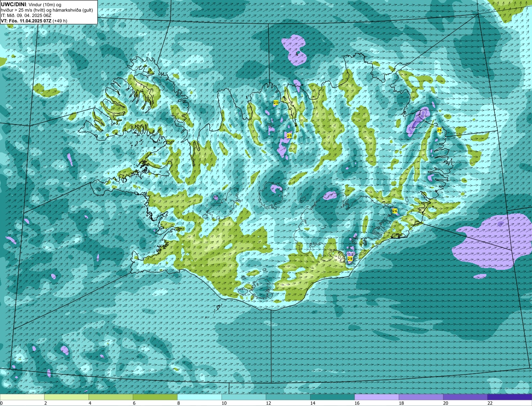Click the legend tick label '14'
Viewport: 532px width, 406px height.
coord(313,403)
